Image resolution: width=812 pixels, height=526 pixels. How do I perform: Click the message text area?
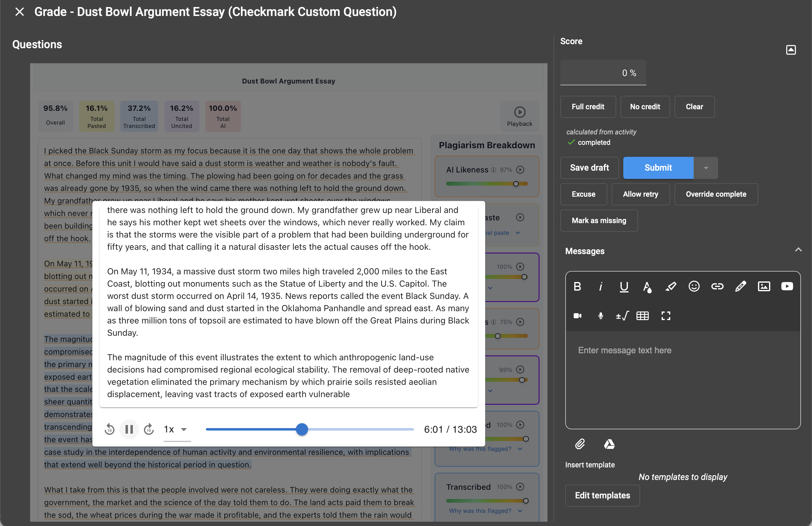point(683,380)
